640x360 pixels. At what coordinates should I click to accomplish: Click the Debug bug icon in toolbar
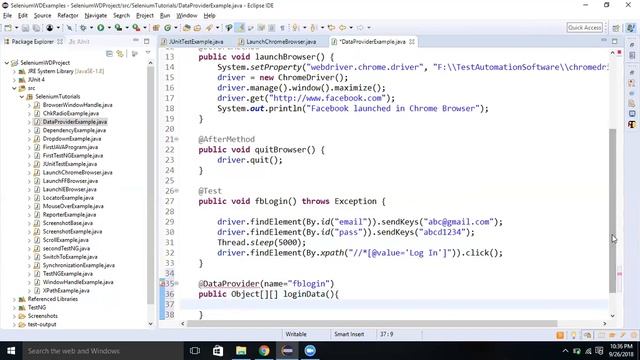pos(83,28)
